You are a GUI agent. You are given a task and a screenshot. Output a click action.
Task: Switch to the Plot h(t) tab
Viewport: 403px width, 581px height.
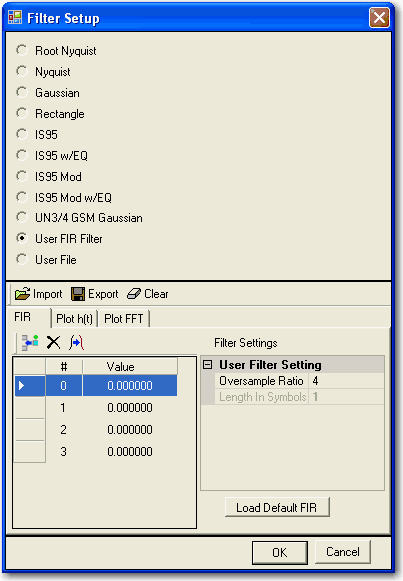click(74, 319)
